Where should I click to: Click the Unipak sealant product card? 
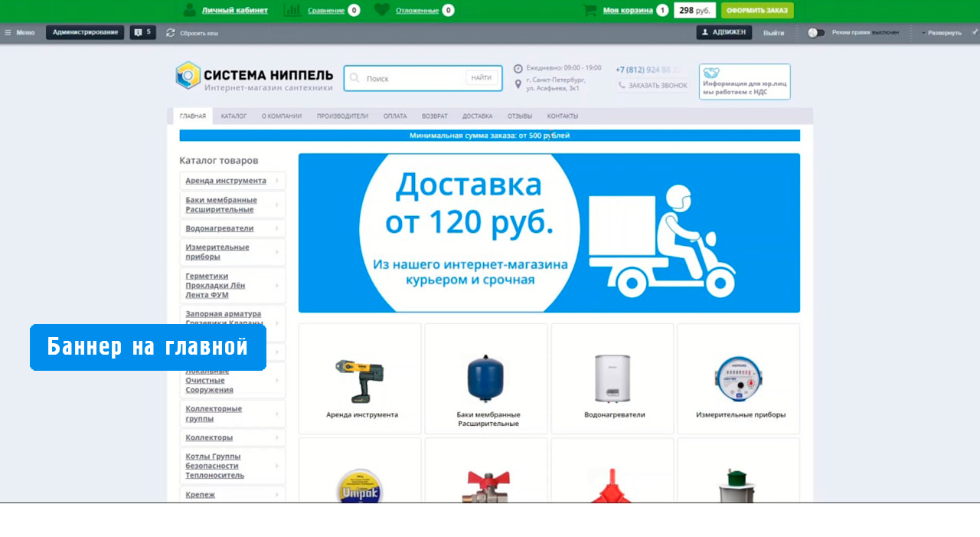pos(360,470)
